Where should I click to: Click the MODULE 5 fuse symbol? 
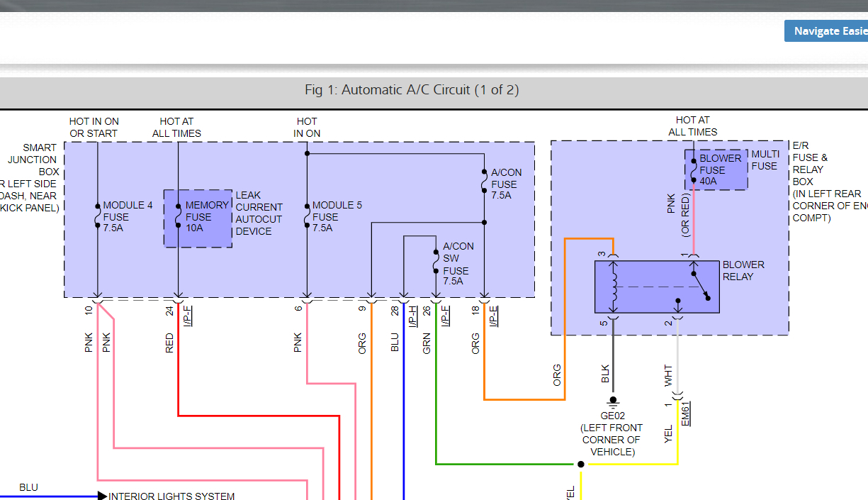307,216
